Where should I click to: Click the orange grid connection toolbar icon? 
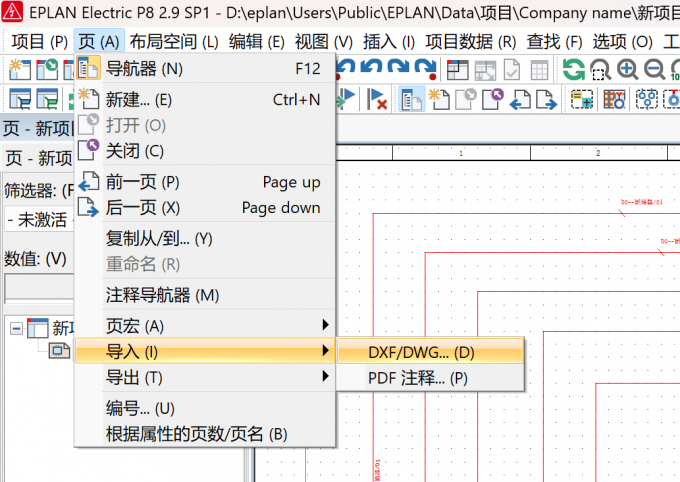(x=614, y=99)
